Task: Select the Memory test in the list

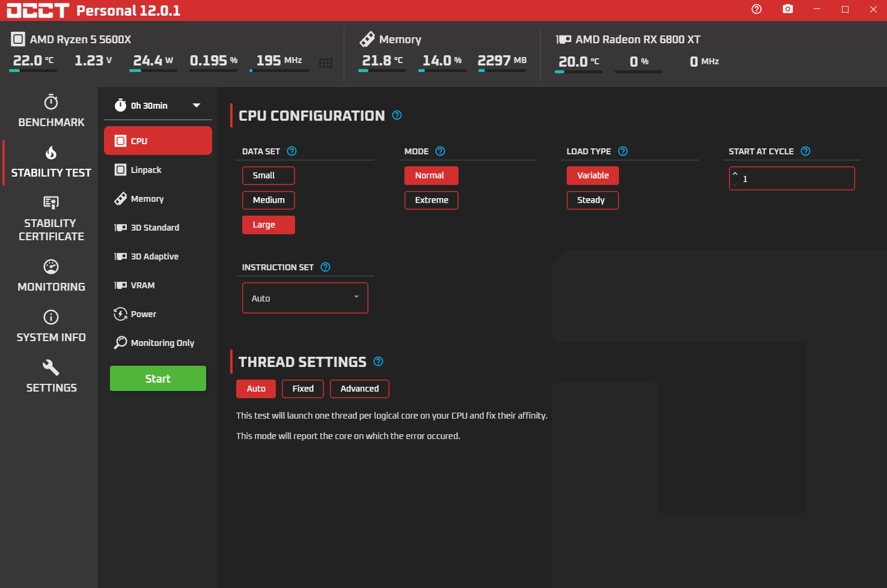Action: [x=158, y=199]
